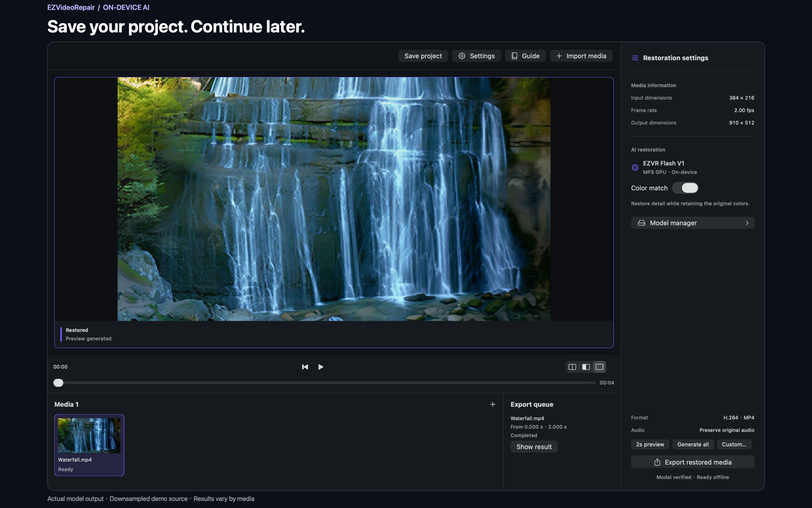Click Save project button
The width and height of the screenshot is (812, 508).
(423, 56)
